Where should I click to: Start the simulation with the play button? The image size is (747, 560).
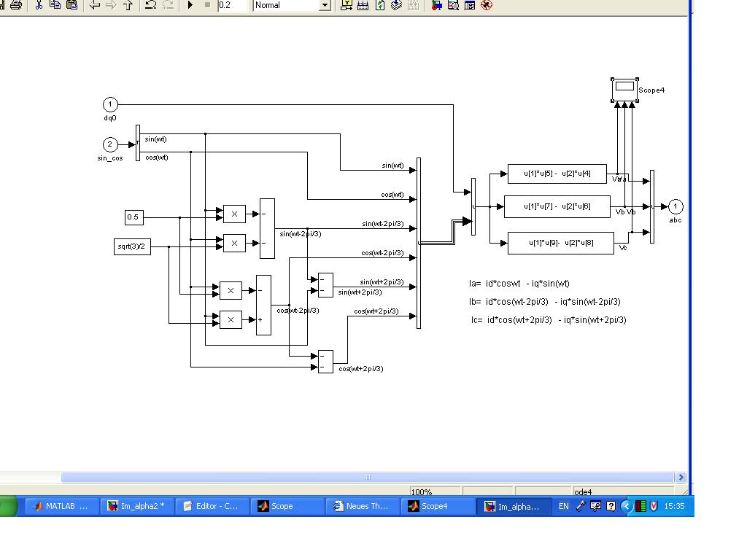point(190,5)
